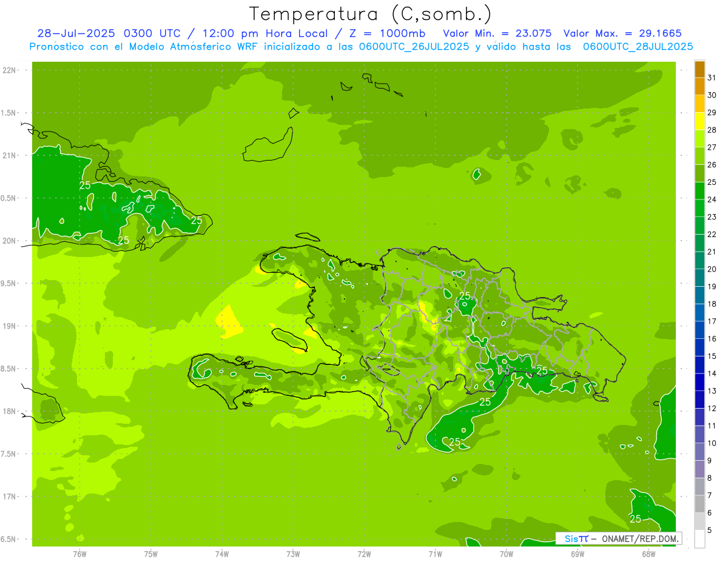Click the 'Temperatura (C,somb.)' title
Viewport: 728px width, 562px height.
tap(371, 13)
